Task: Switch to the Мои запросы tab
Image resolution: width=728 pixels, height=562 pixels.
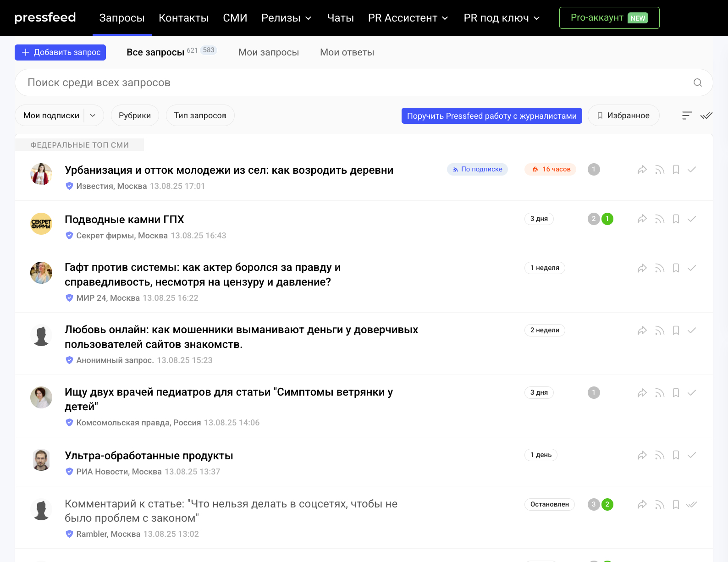Action: pos(269,52)
